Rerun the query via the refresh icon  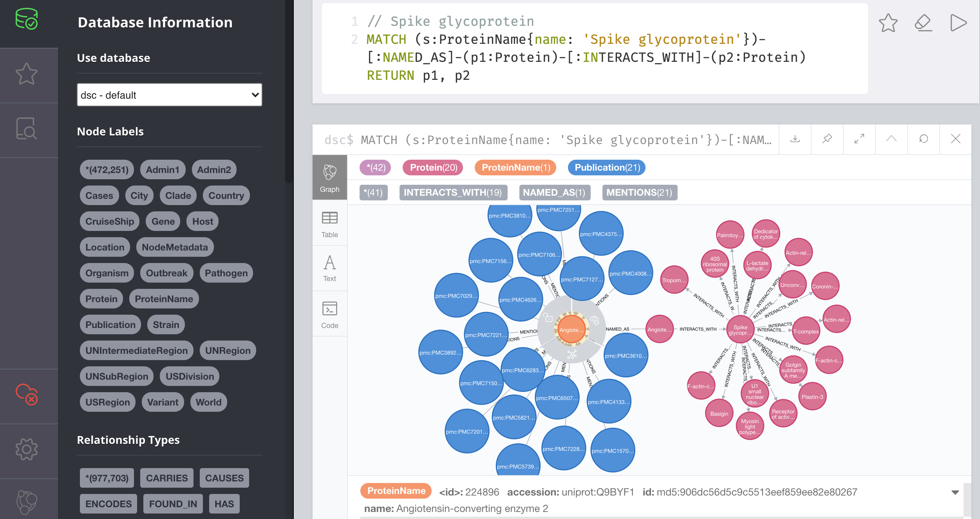924,139
